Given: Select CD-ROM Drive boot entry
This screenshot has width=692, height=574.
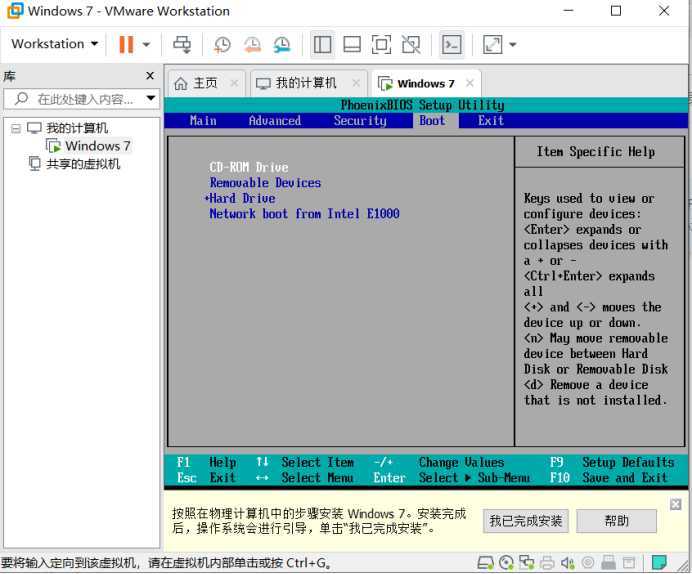Looking at the screenshot, I should click(249, 167).
